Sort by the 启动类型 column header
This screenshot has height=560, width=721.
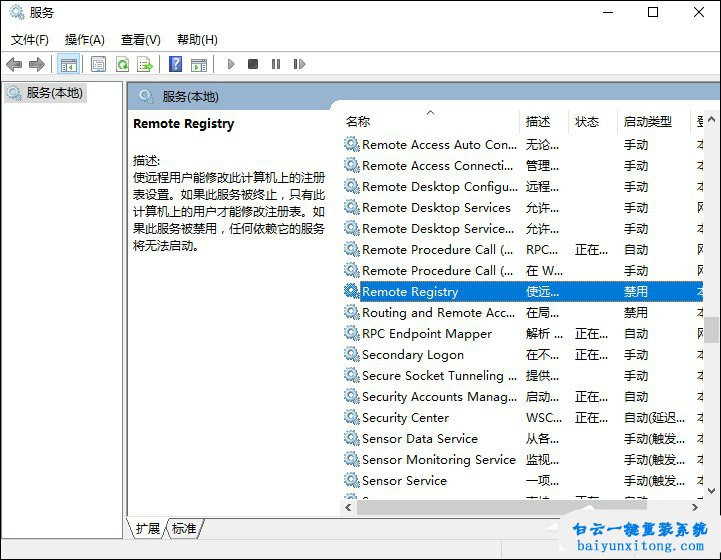click(648, 121)
